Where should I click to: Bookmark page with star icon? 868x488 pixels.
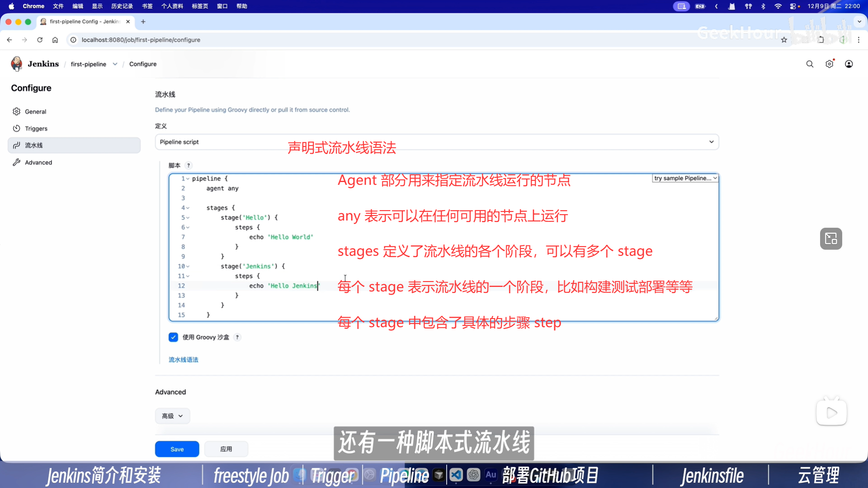point(784,40)
